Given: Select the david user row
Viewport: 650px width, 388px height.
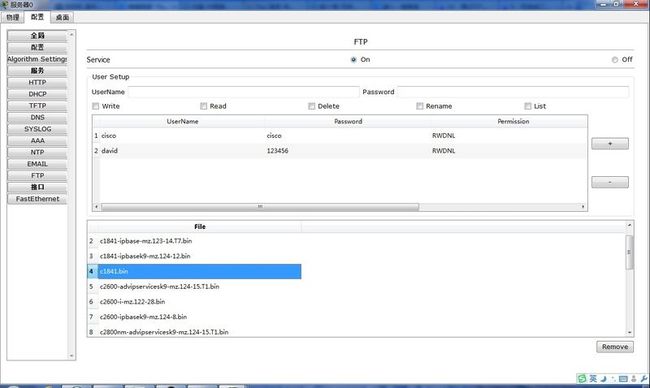Looking at the screenshot, I should [339, 151].
